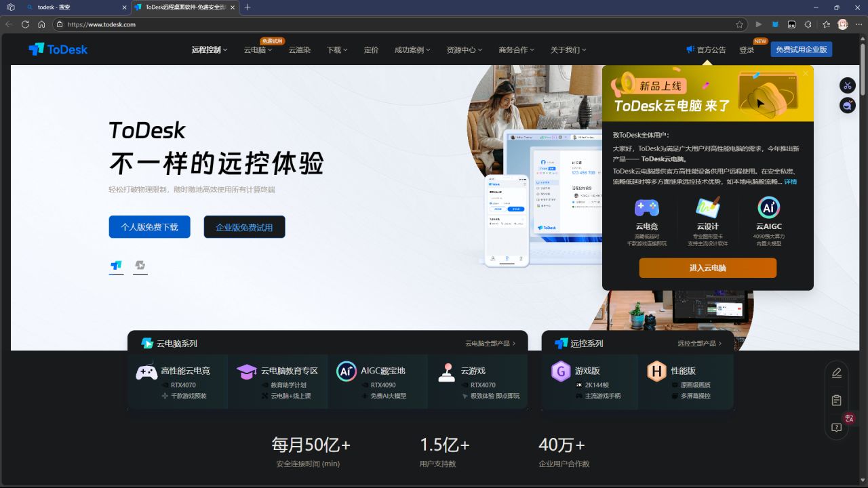Expand the 远程控制 menu

(x=210, y=49)
